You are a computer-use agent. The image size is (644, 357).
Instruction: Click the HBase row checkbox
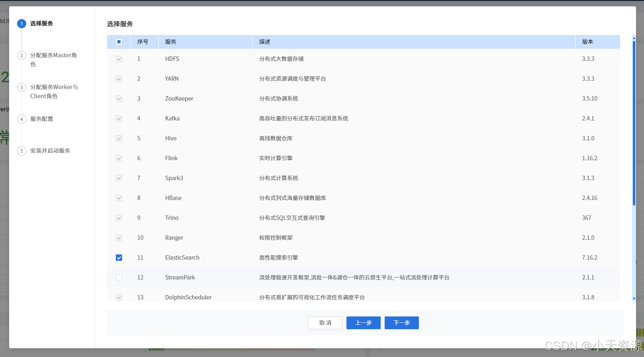[x=119, y=198]
